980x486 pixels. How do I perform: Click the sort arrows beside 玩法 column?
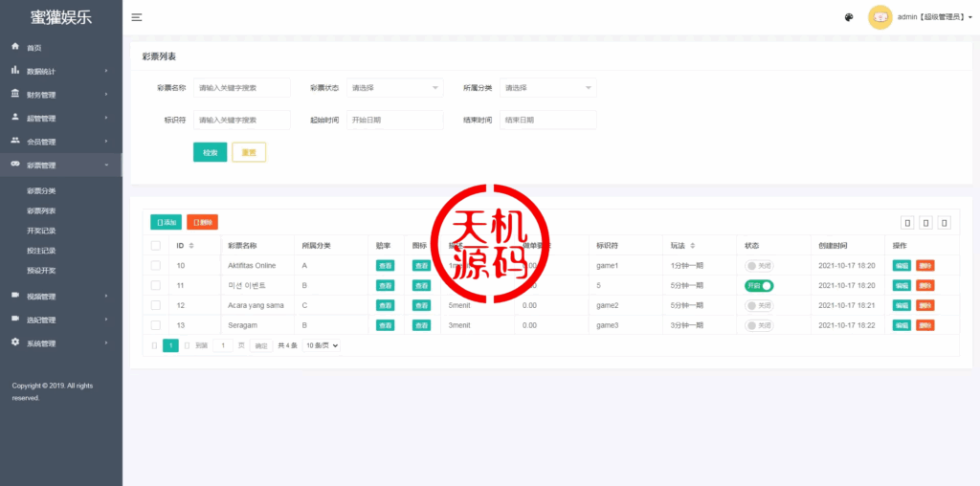pyautogui.click(x=693, y=246)
